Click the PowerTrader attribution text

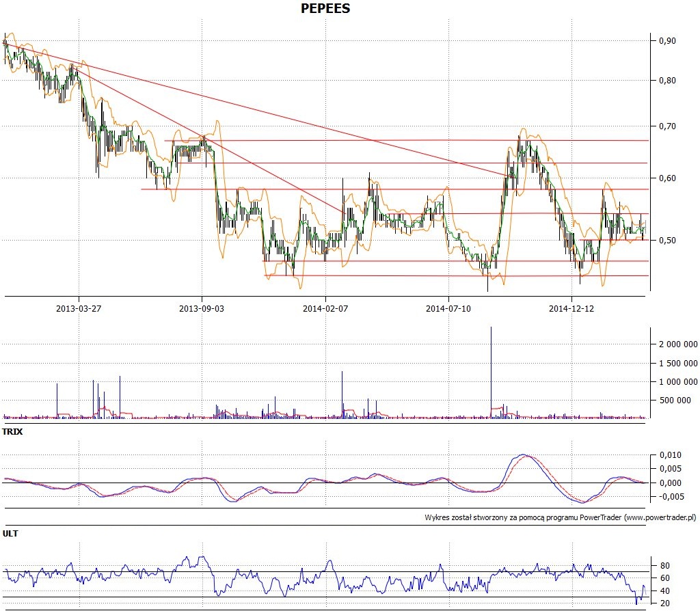561,518
